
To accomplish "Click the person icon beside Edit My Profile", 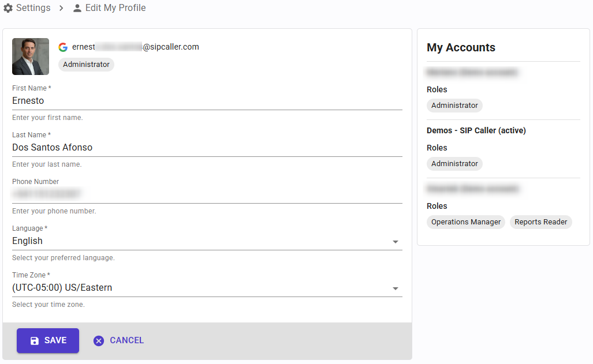I will [x=77, y=8].
